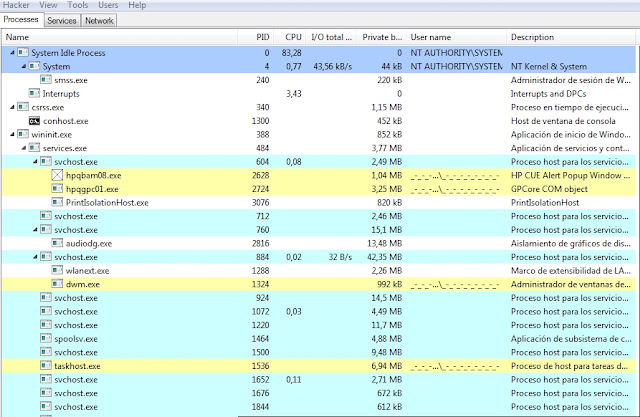
Task: Sort by the Name column header
Action: [x=120, y=37]
